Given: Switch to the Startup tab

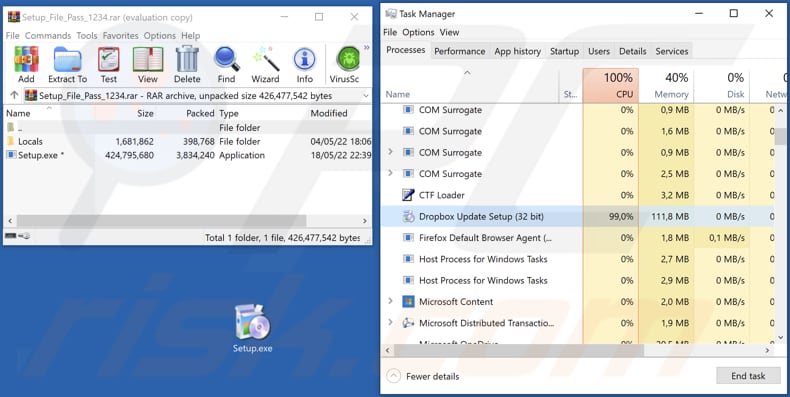Looking at the screenshot, I should point(564,51).
